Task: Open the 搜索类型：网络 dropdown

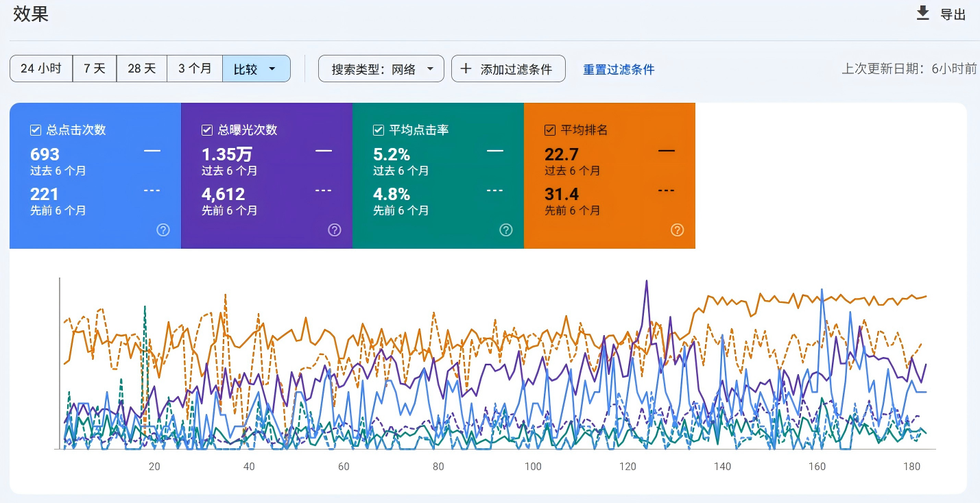Action: pos(381,69)
